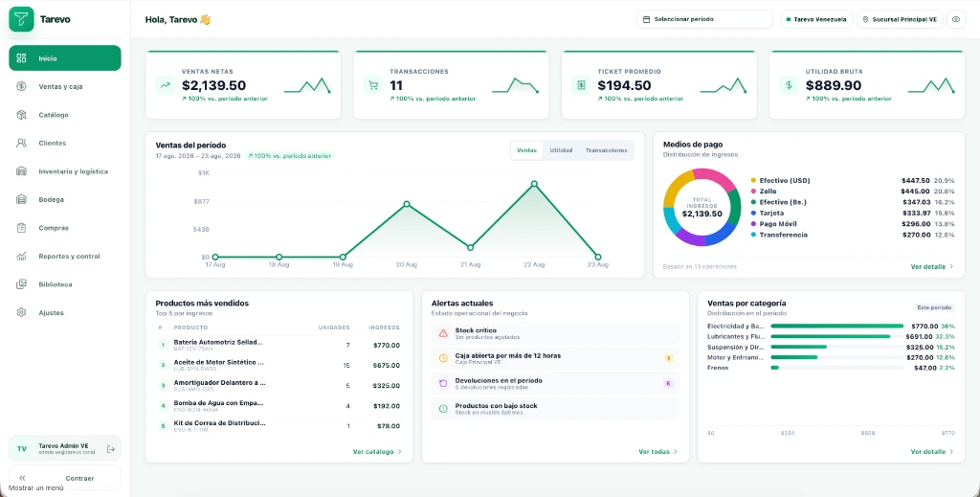This screenshot has width=980, height=497.
Task: Open the Clientes people icon
Action: click(x=21, y=143)
